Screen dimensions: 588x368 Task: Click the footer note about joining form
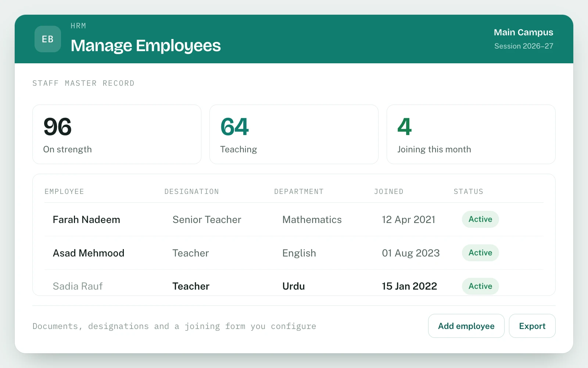pos(174,326)
